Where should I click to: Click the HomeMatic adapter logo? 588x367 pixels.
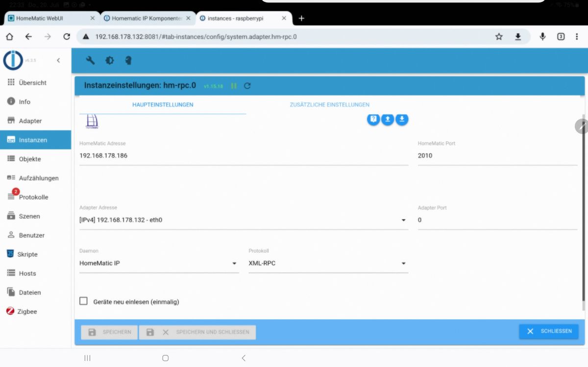click(x=92, y=121)
